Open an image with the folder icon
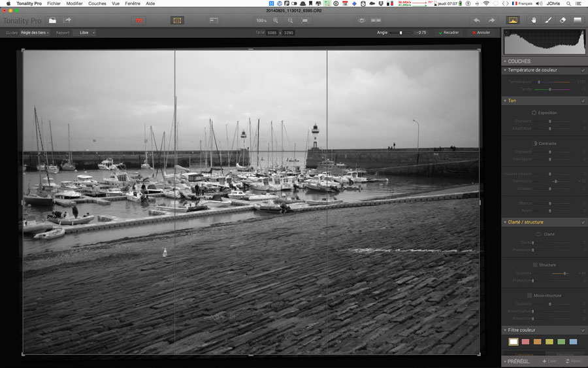This screenshot has width=588, height=368. click(x=52, y=21)
